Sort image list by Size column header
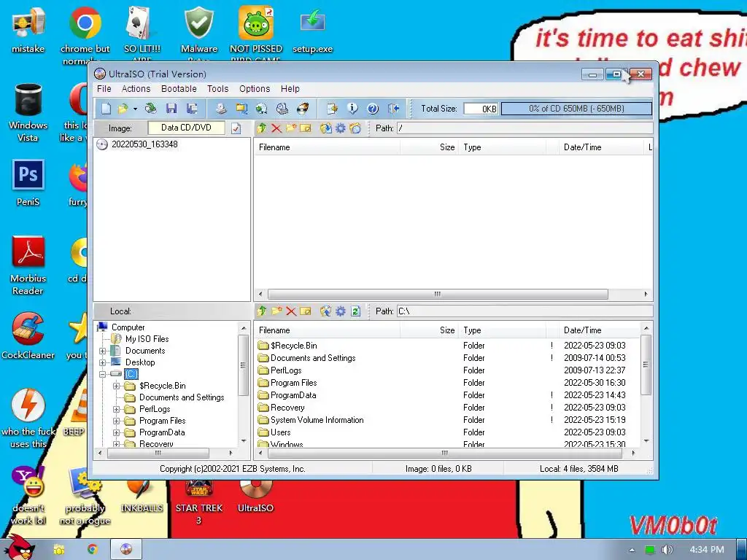 [429, 147]
